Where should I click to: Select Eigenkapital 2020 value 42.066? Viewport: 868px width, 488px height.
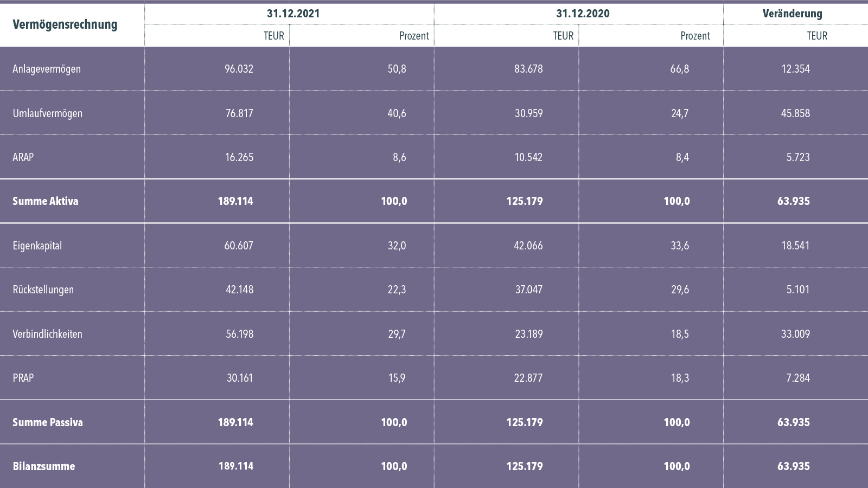tap(528, 246)
